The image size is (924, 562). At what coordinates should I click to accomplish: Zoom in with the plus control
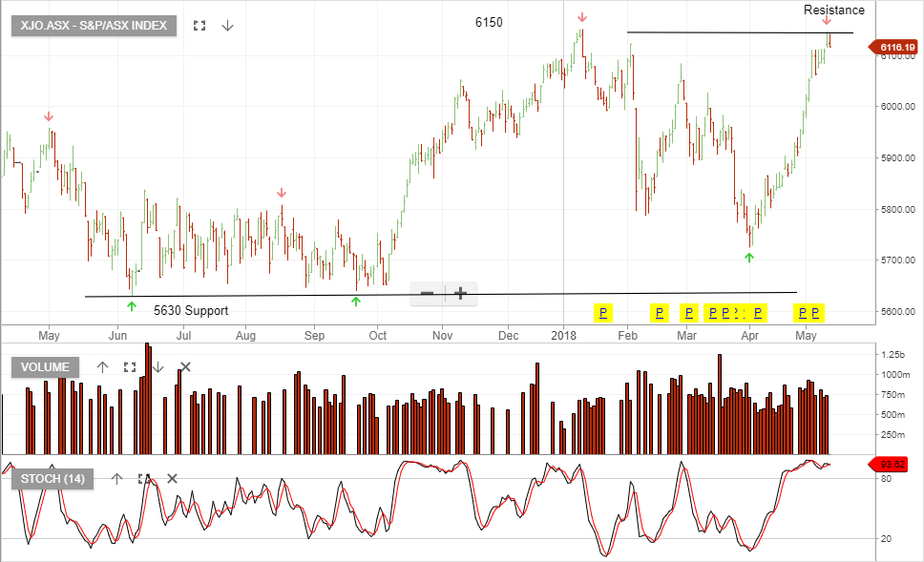(x=460, y=292)
